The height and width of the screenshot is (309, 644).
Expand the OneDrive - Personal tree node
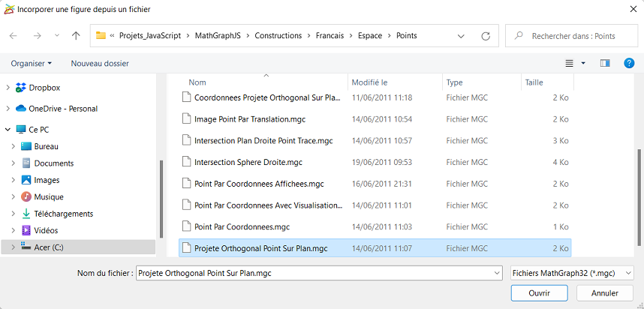pos(8,109)
